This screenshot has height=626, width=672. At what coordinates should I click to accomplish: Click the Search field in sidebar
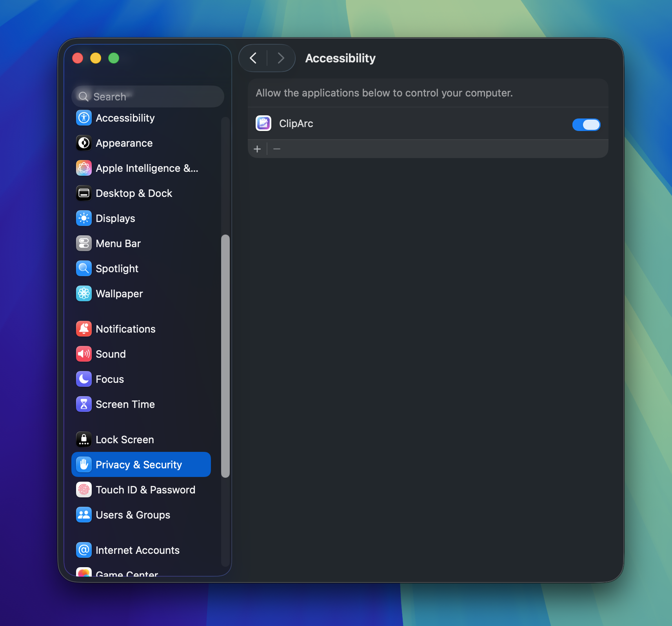(x=147, y=96)
